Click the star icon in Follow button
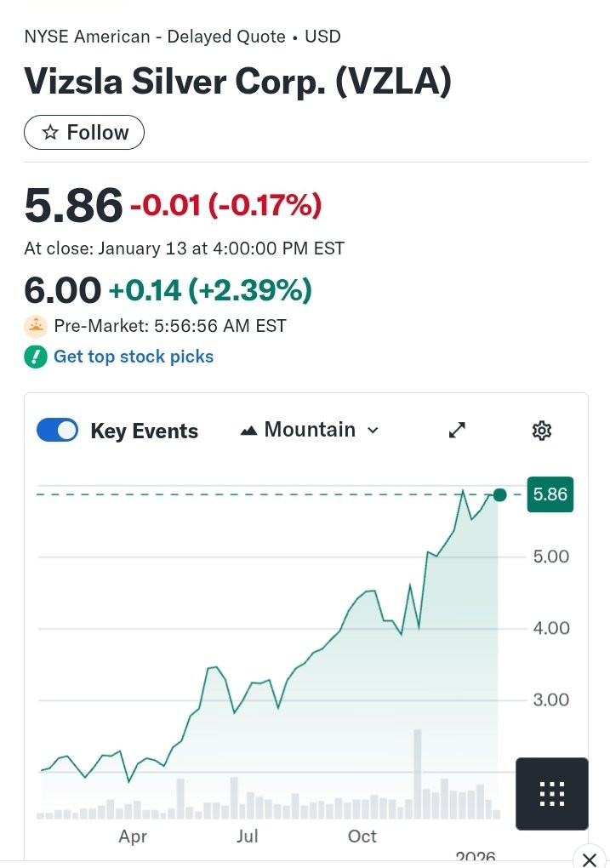The width and height of the screenshot is (610, 868). (x=50, y=133)
